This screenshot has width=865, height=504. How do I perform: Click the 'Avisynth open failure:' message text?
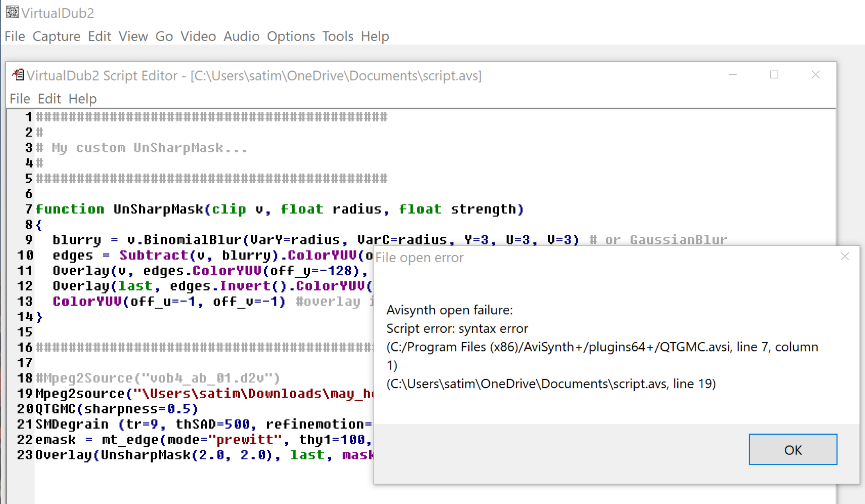click(450, 310)
